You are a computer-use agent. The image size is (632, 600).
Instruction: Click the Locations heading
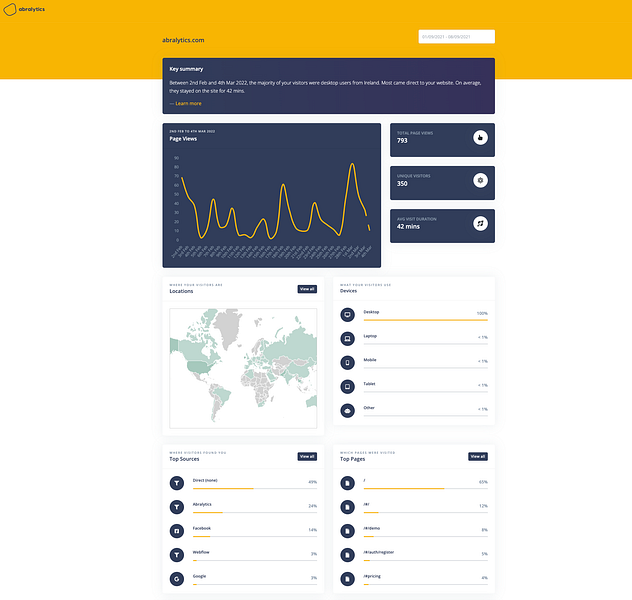click(181, 291)
